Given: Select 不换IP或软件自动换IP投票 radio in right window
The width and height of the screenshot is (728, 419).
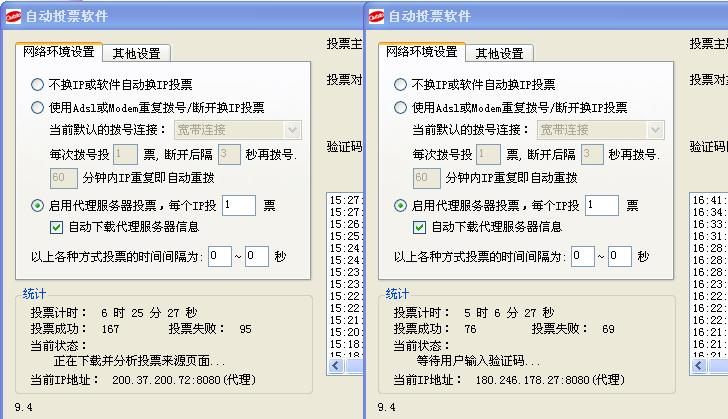Looking at the screenshot, I should coord(400,85).
